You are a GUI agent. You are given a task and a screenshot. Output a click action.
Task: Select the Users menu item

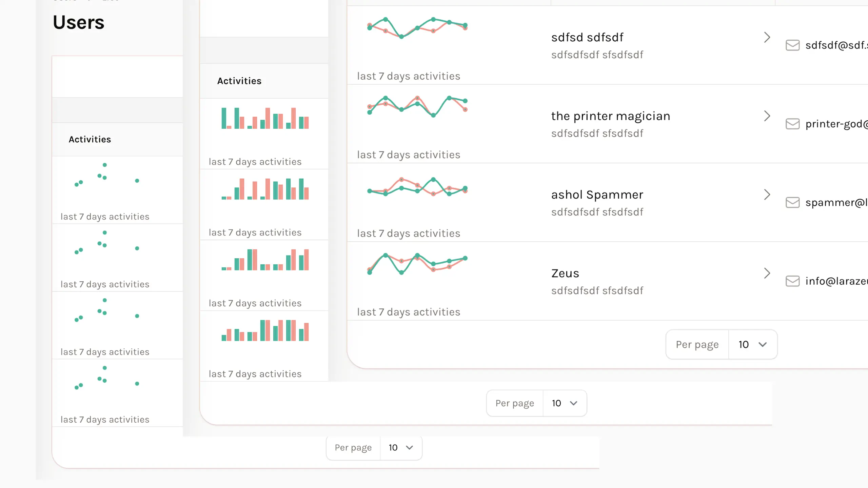(x=78, y=21)
